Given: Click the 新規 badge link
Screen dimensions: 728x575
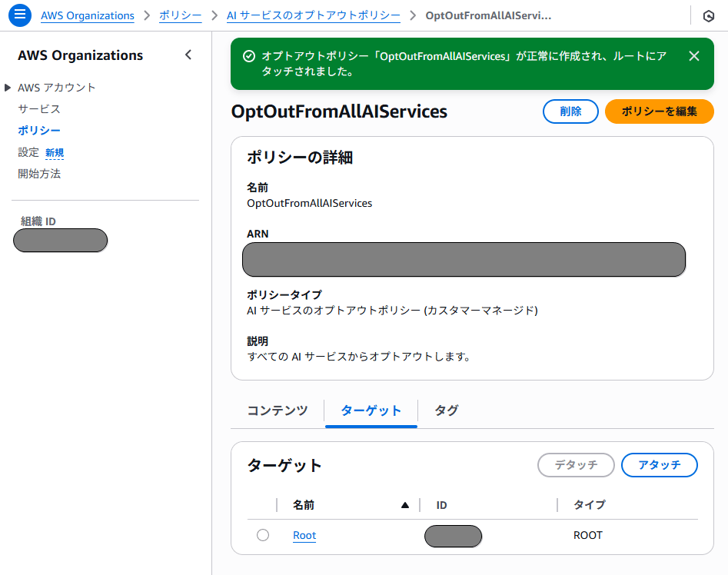Looking at the screenshot, I should (x=55, y=153).
